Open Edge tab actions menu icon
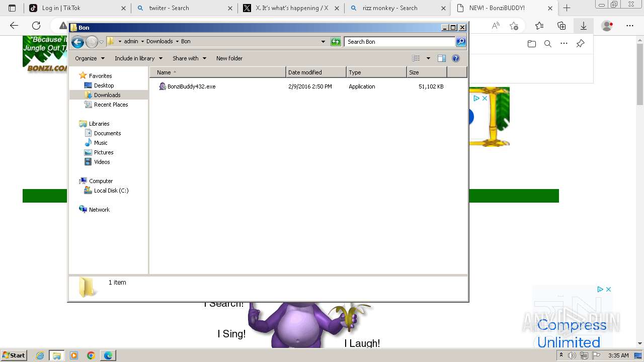Image resolution: width=644 pixels, height=362 pixels. [12, 8]
